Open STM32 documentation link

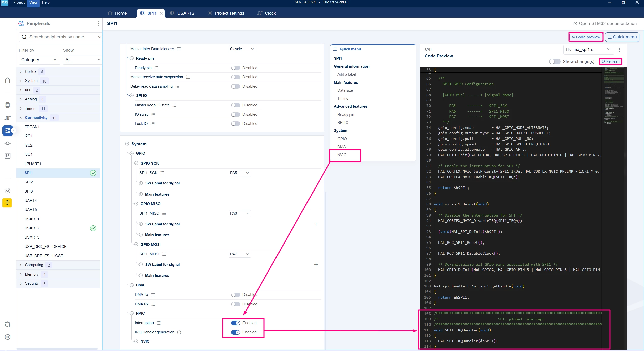[x=605, y=23]
